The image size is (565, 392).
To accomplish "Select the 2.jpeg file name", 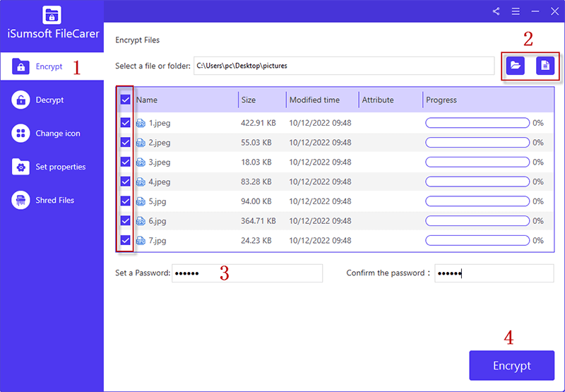I will coord(160,143).
